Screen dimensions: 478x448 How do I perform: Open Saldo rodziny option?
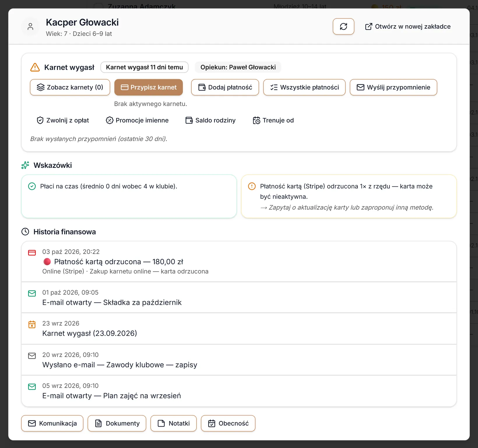click(x=210, y=120)
